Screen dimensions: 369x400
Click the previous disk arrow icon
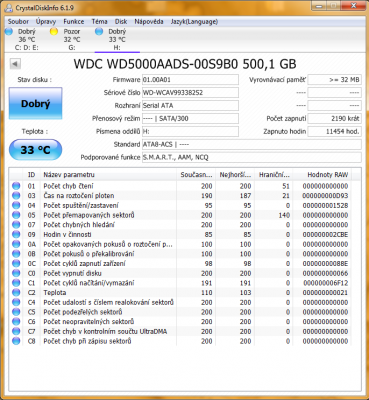(15, 64)
